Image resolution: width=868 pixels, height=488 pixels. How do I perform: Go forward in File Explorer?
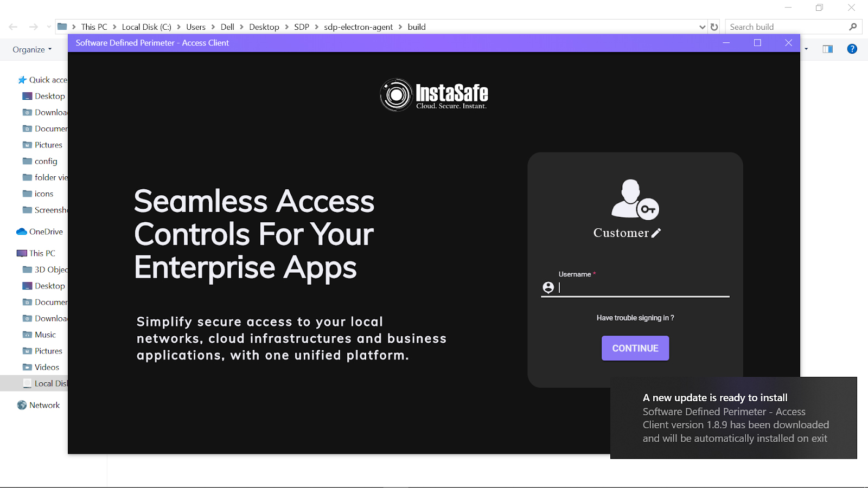pyautogui.click(x=34, y=27)
